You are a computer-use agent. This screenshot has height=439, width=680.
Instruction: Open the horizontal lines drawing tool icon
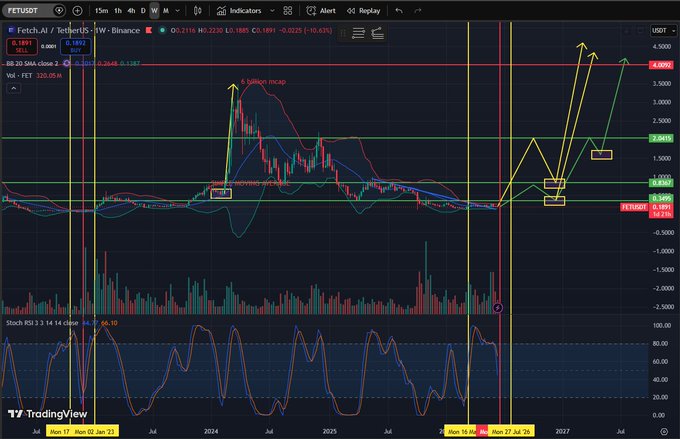coord(358,33)
